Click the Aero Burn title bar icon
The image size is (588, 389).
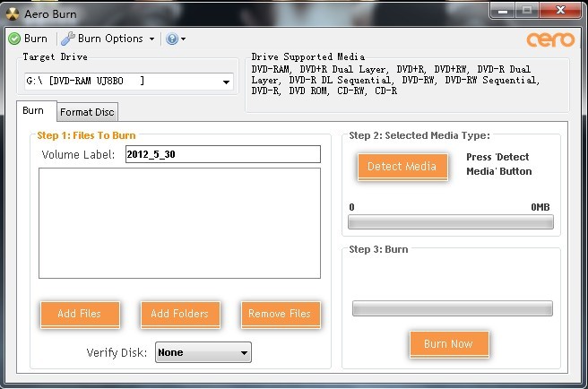pos(13,13)
